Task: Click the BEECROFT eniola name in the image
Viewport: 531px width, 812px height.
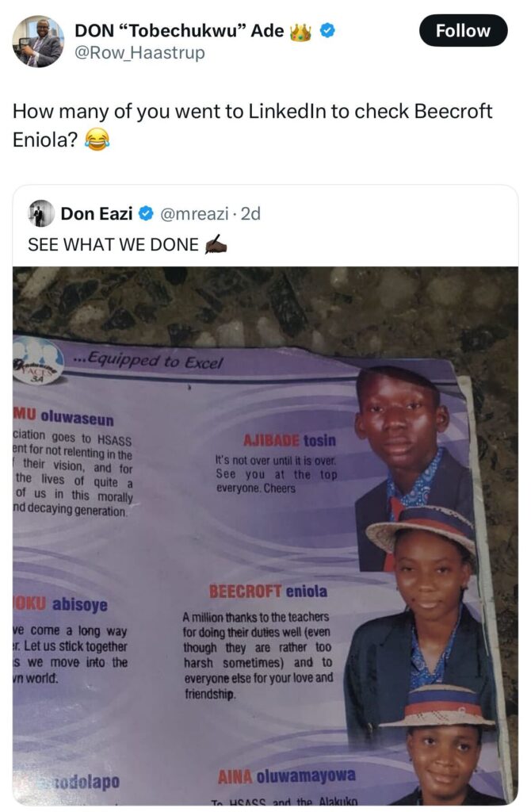Action: point(268,592)
